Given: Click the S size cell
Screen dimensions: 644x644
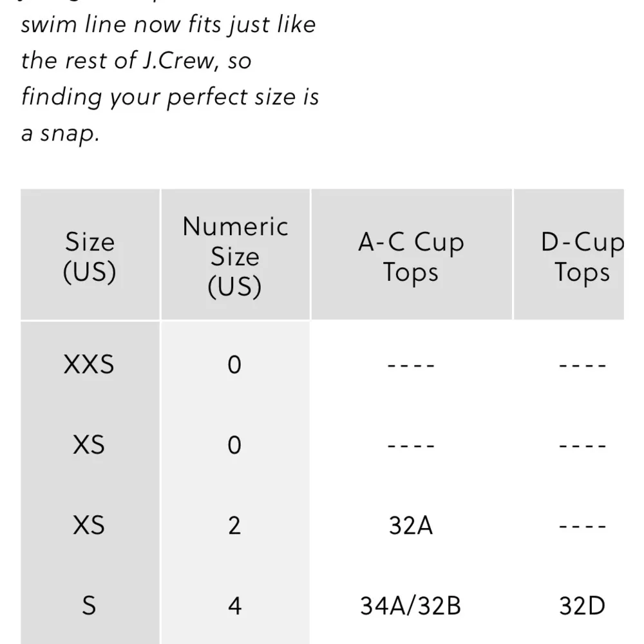Looking at the screenshot, I should [x=90, y=605].
